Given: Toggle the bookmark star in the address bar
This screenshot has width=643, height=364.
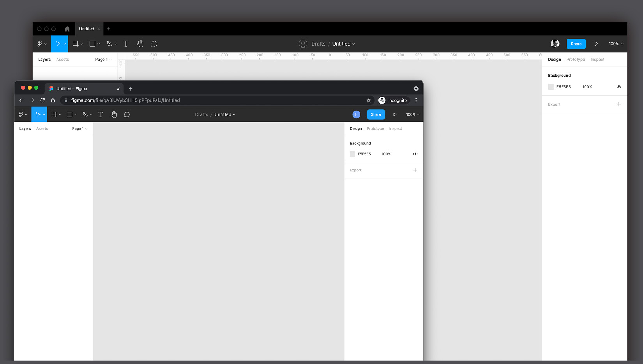Looking at the screenshot, I should coord(369,100).
